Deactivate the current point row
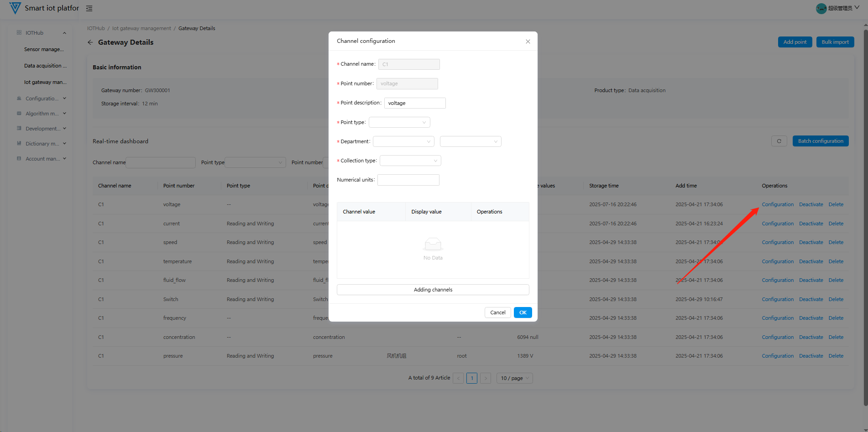The height and width of the screenshot is (432, 868). (811, 224)
